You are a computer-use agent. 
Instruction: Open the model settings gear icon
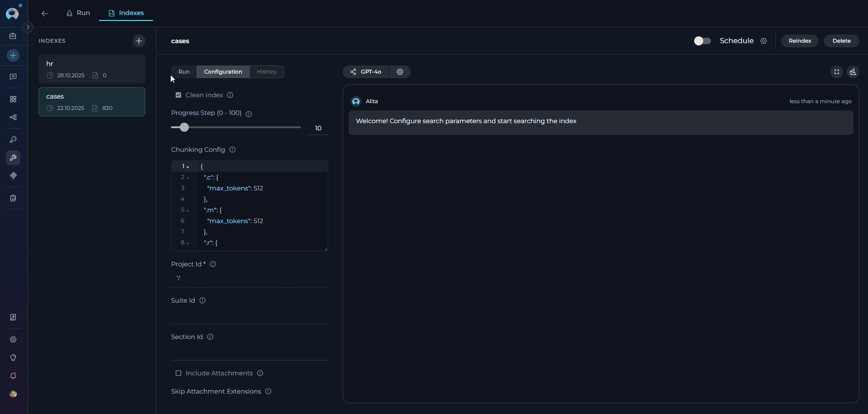coord(400,72)
